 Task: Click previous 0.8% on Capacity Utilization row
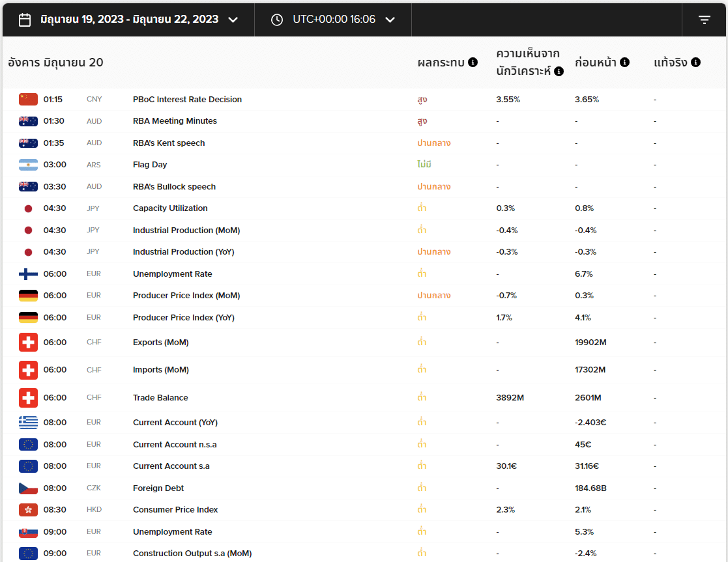(x=584, y=208)
